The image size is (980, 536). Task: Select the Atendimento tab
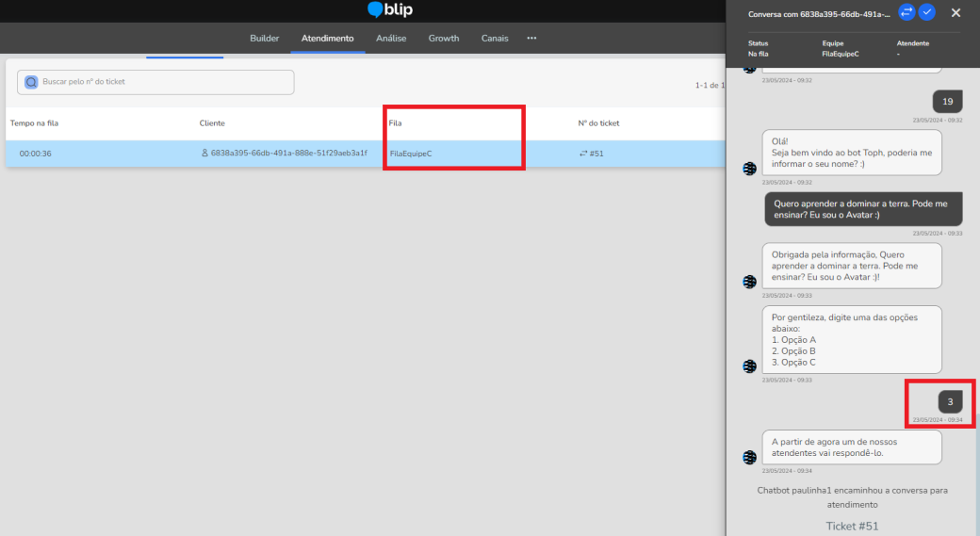pos(327,39)
